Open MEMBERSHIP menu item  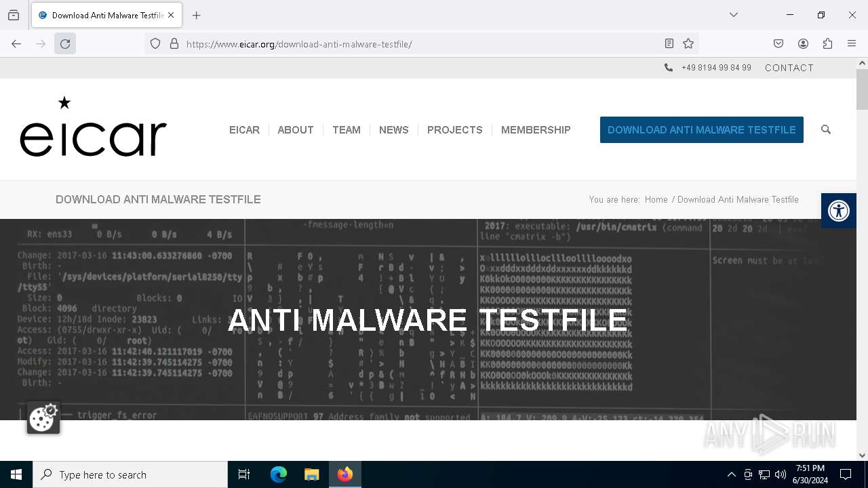[536, 130]
